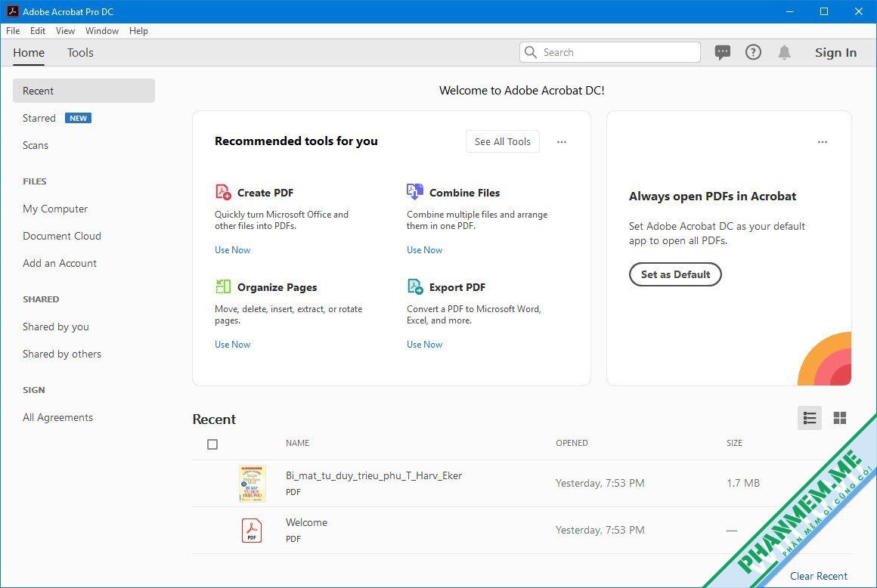Click Use Now under Combine Files
The height and width of the screenshot is (588, 877).
[425, 250]
